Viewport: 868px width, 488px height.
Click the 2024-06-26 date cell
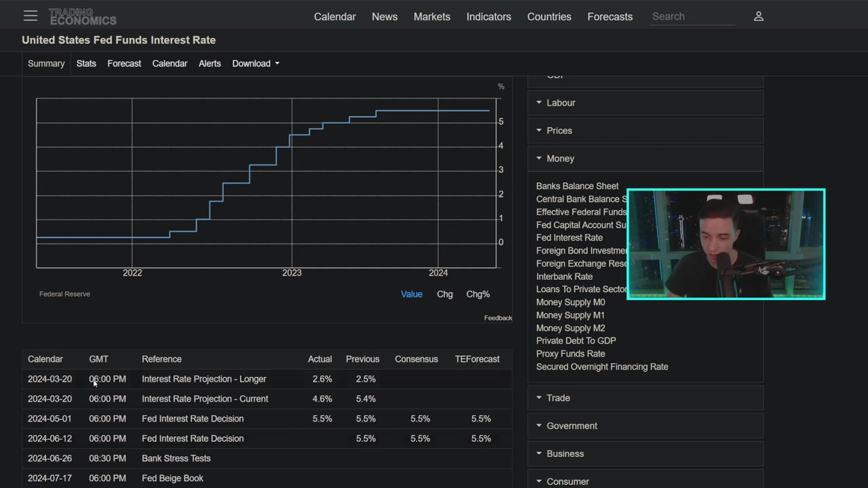click(x=50, y=458)
